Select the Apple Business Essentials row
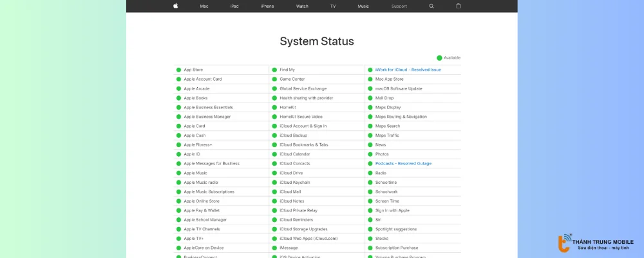This screenshot has height=258, width=644. pyautogui.click(x=222, y=107)
